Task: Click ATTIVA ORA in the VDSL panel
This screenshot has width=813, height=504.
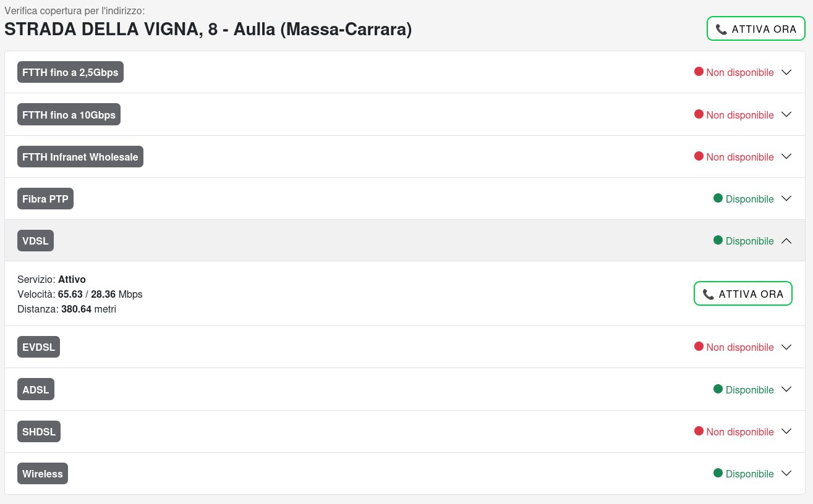Action: (743, 294)
